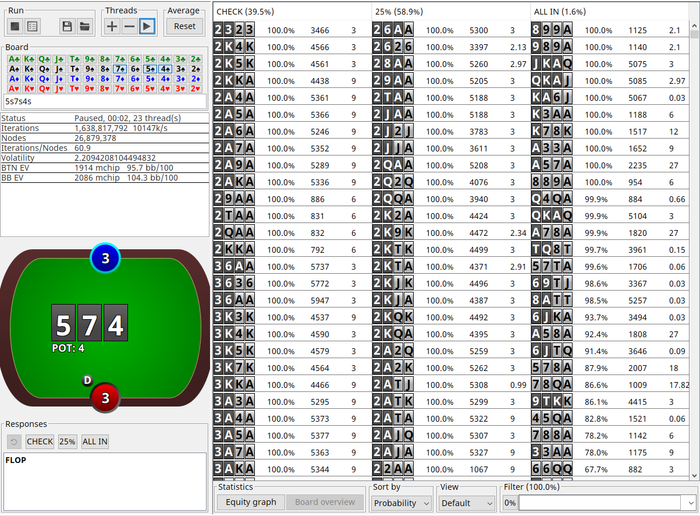Toggle the ten of clubs board card

pos(75,59)
